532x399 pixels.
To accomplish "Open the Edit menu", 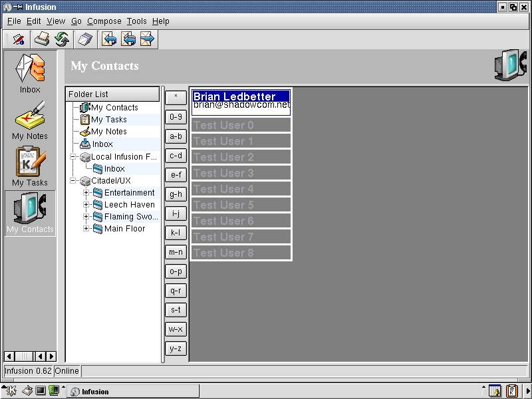I will pos(34,21).
